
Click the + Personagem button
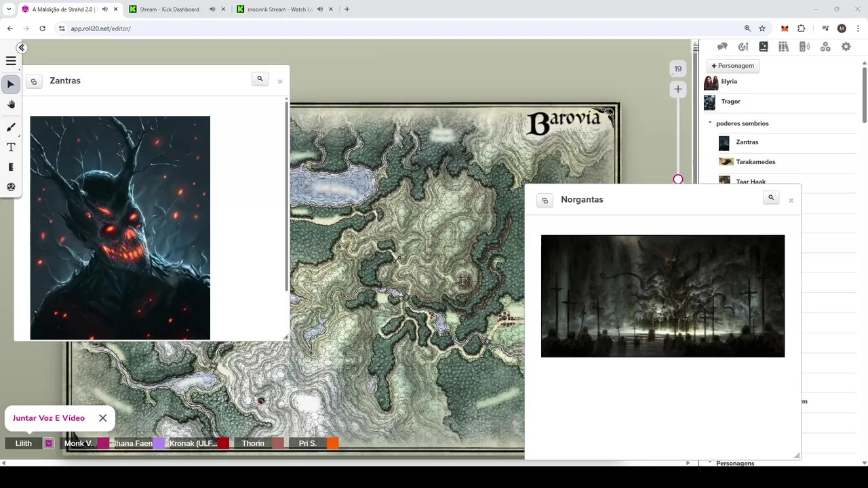[x=732, y=66]
